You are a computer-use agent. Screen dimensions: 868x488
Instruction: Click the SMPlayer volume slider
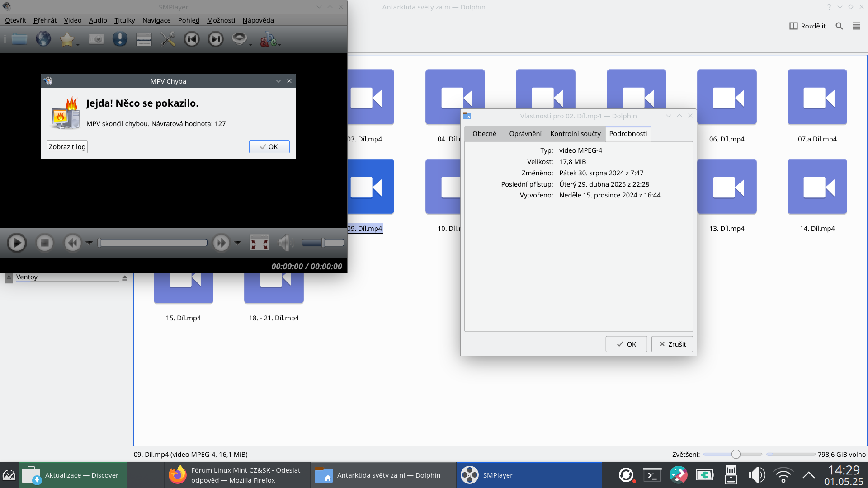point(323,243)
